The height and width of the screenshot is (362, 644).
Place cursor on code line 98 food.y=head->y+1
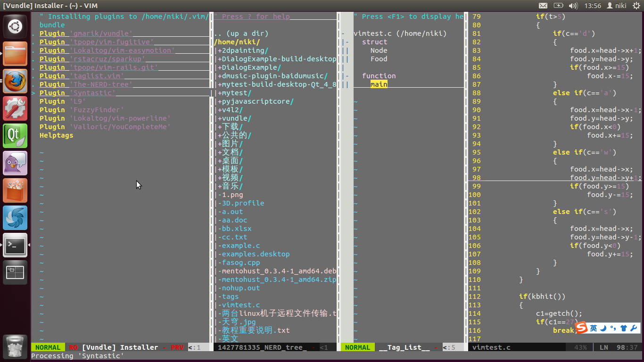tap(606, 178)
